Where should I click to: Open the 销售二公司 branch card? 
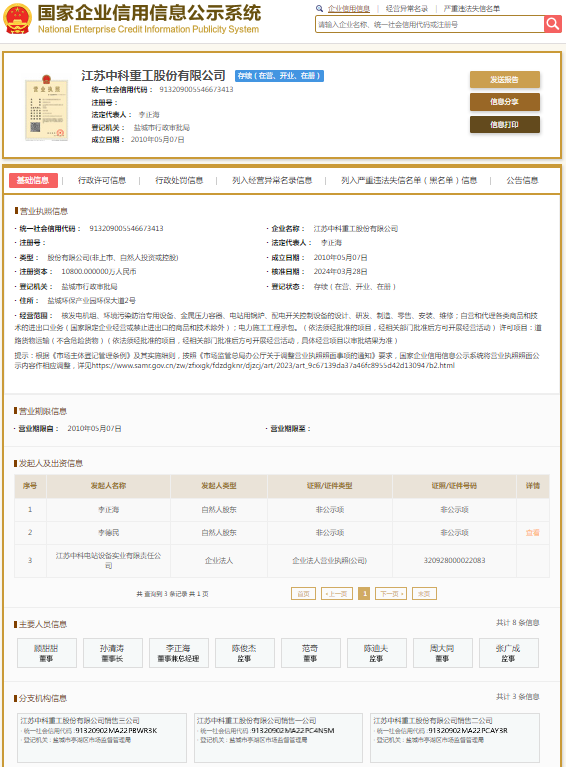[x=455, y=738]
